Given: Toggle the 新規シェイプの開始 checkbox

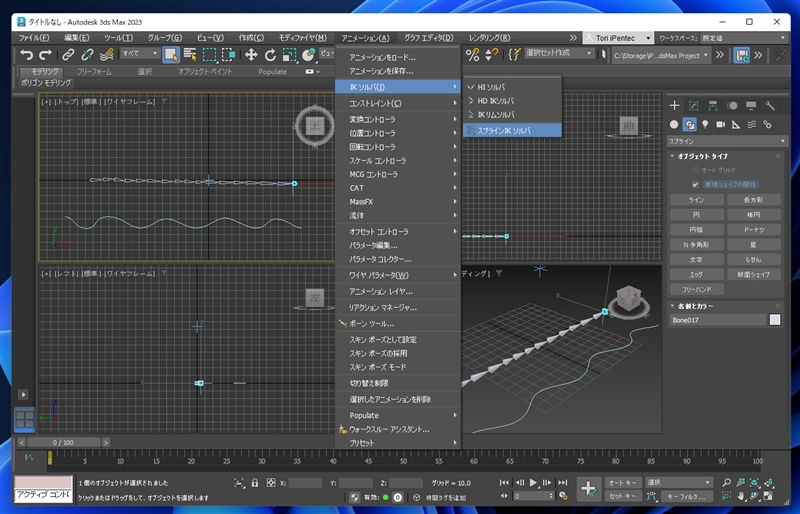Looking at the screenshot, I should (x=695, y=184).
